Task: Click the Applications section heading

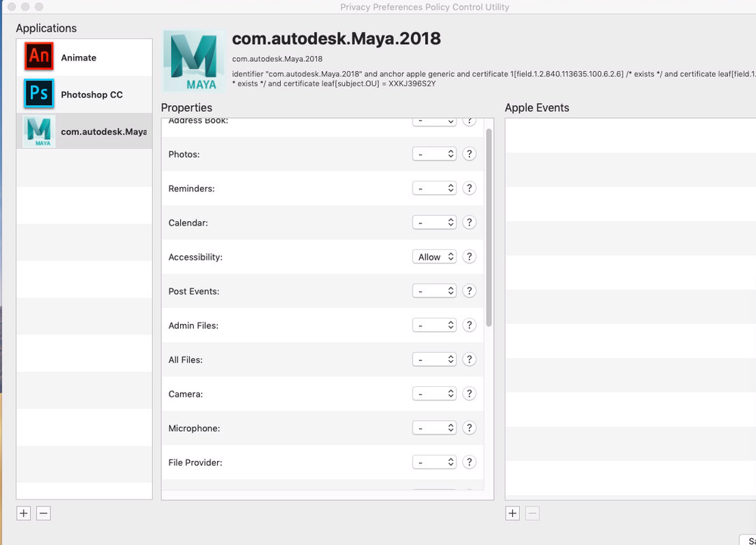Action: [x=46, y=28]
